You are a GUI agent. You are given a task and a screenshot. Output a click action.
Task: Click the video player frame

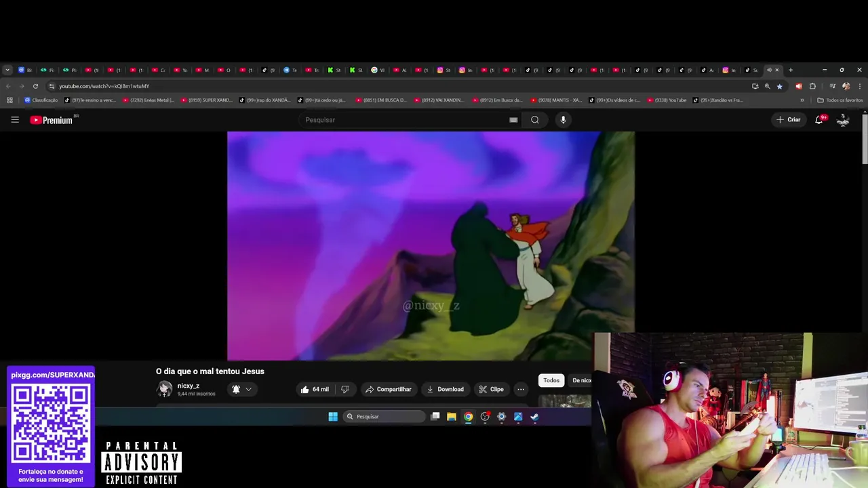click(x=431, y=245)
